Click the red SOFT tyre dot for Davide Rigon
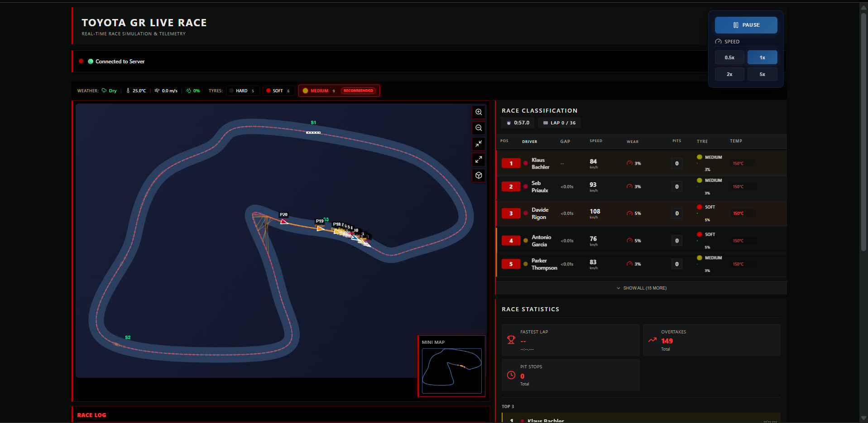The image size is (868, 423). [x=700, y=207]
